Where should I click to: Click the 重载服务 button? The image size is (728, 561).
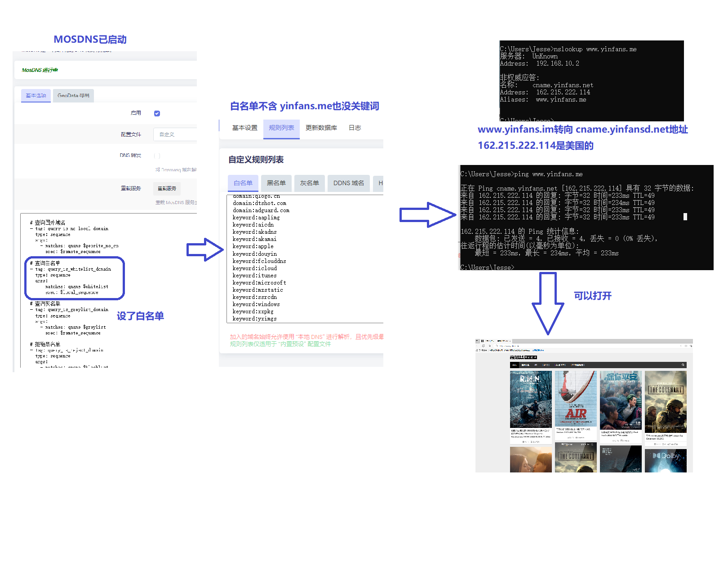click(x=166, y=188)
